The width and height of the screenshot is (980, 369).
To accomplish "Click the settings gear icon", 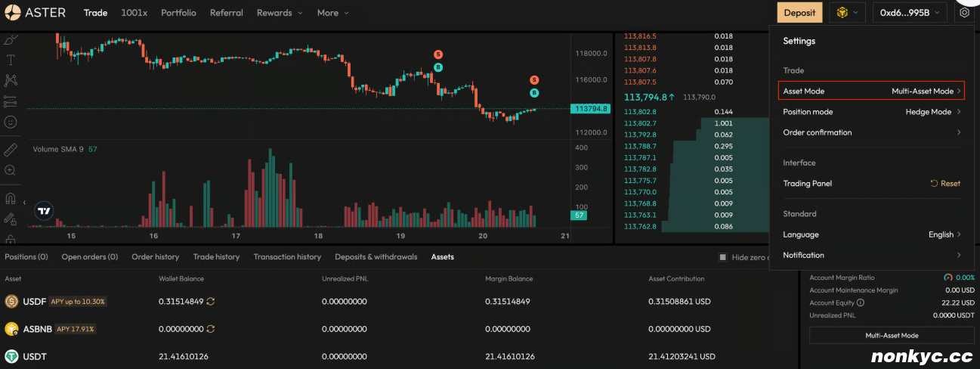I will [x=963, y=13].
